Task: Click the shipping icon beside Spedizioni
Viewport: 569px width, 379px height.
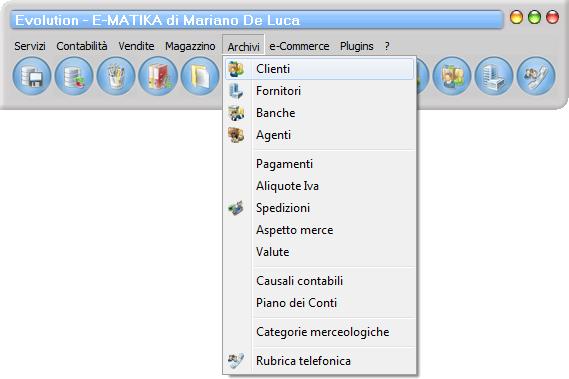Action: coord(236,208)
